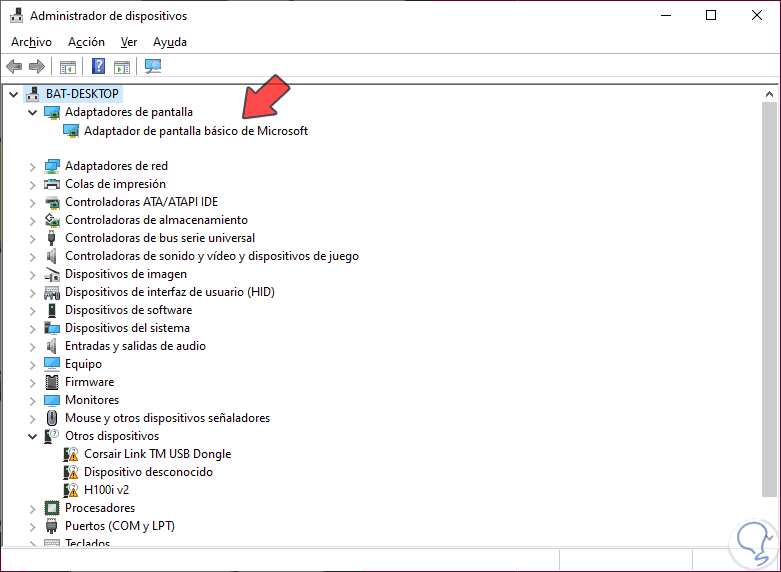Select the Monitores category label

click(x=92, y=400)
